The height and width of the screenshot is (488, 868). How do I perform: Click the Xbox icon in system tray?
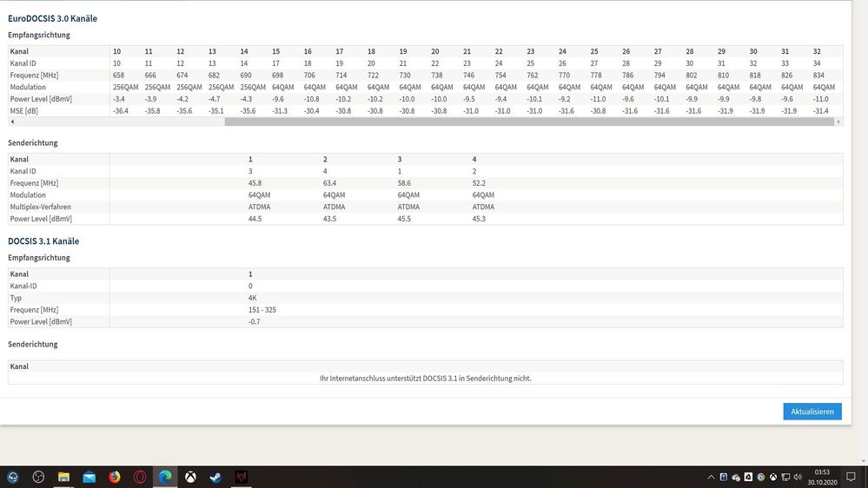772,477
